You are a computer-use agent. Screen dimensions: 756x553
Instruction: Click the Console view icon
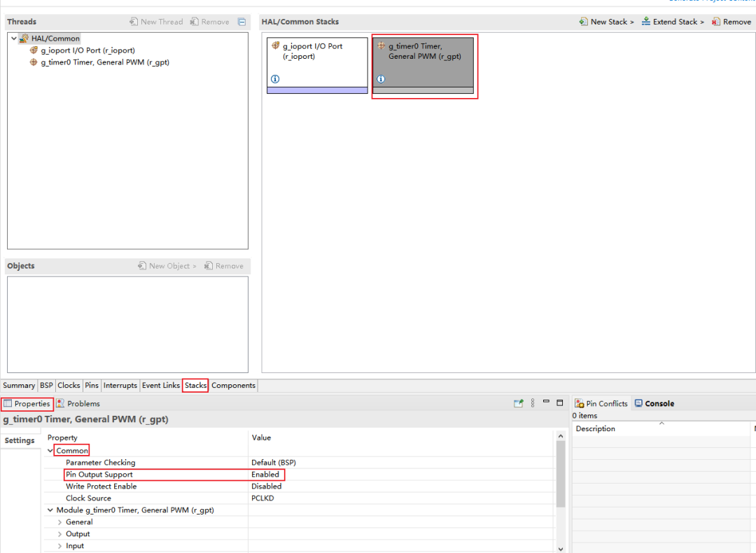[x=638, y=403]
